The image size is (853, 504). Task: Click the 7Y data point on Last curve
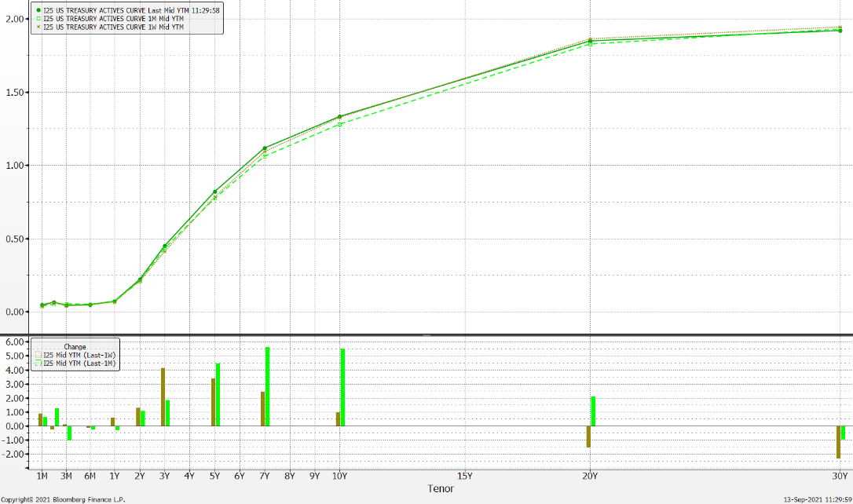[265, 148]
